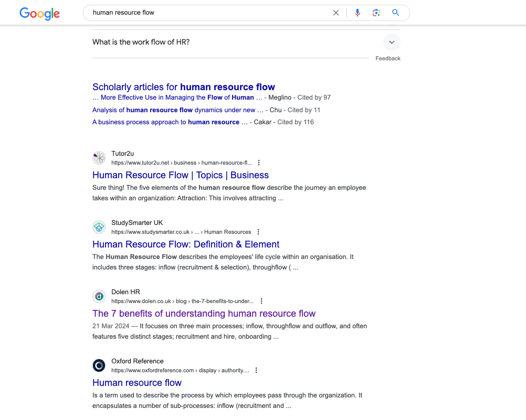This screenshot has height=420, width=526.
Task: Open 'The 7 benefits of understanding human resource flow'
Action: click(x=204, y=314)
